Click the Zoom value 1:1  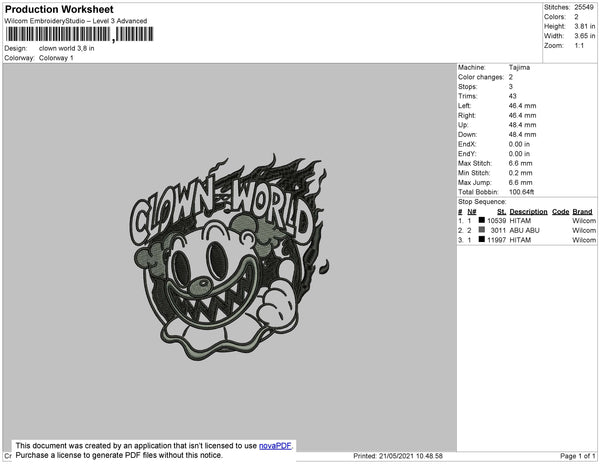[x=579, y=46]
